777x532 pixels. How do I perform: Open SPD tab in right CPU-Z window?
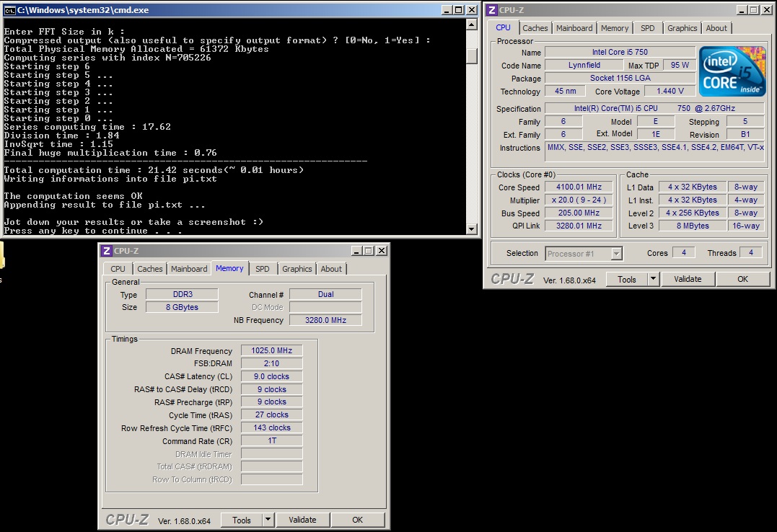coord(647,28)
